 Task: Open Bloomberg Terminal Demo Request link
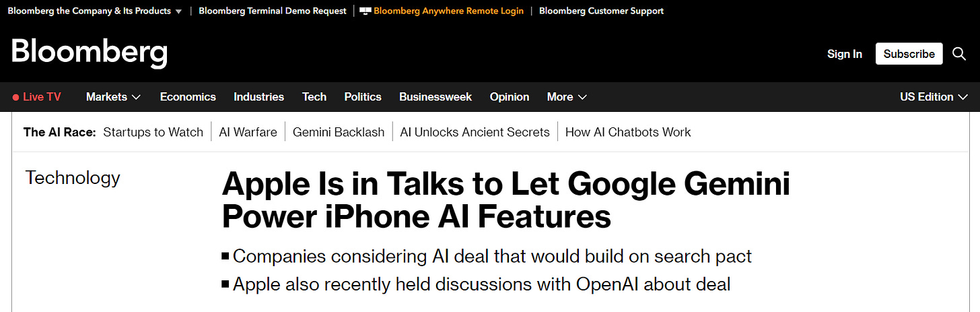tap(273, 11)
